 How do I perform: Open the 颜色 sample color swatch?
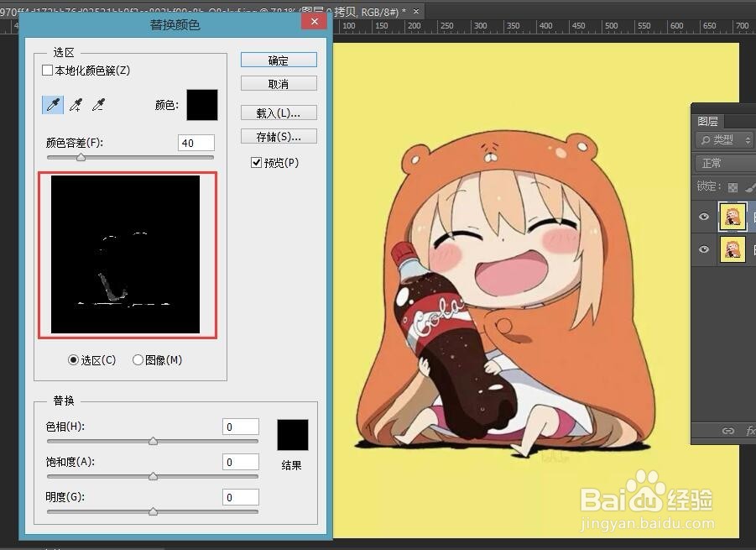pos(202,105)
